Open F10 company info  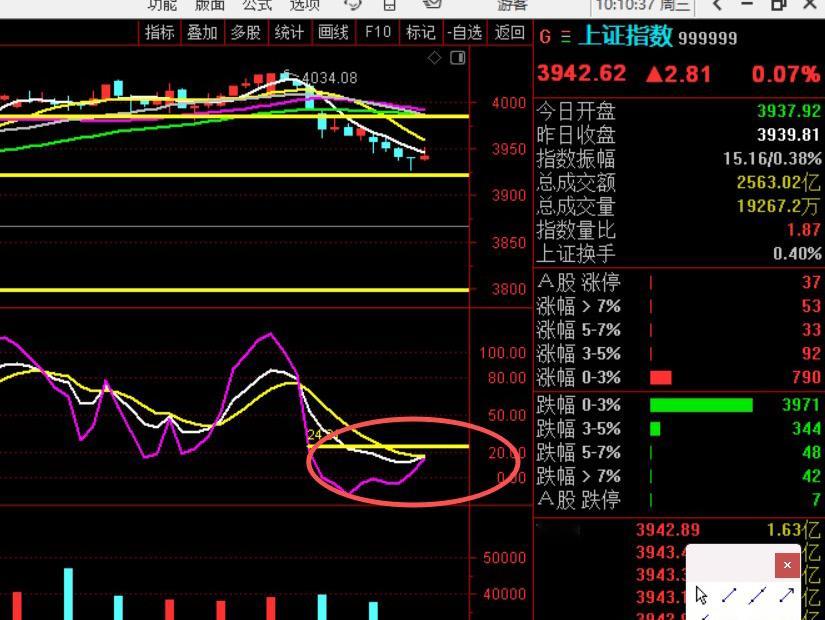point(378,33)
